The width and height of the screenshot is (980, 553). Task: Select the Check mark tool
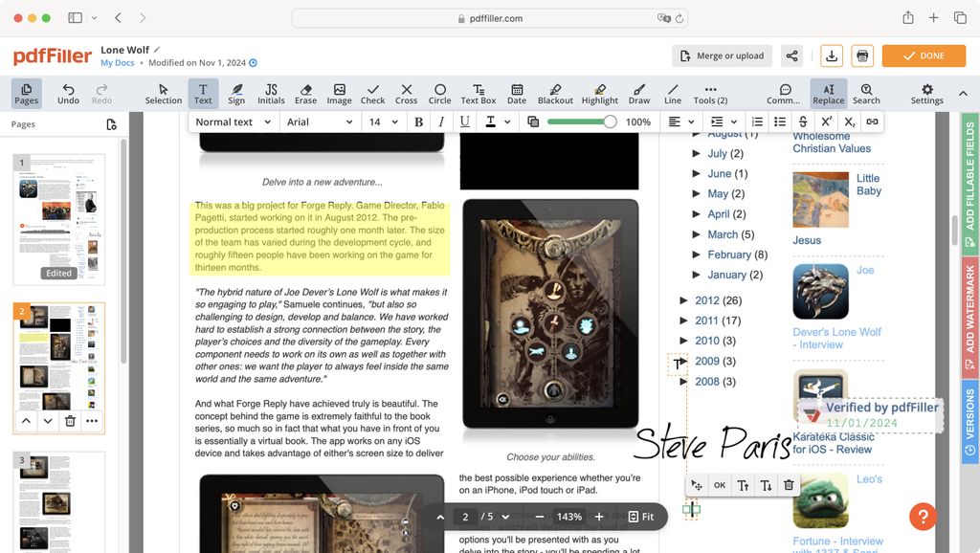[372, 94]
